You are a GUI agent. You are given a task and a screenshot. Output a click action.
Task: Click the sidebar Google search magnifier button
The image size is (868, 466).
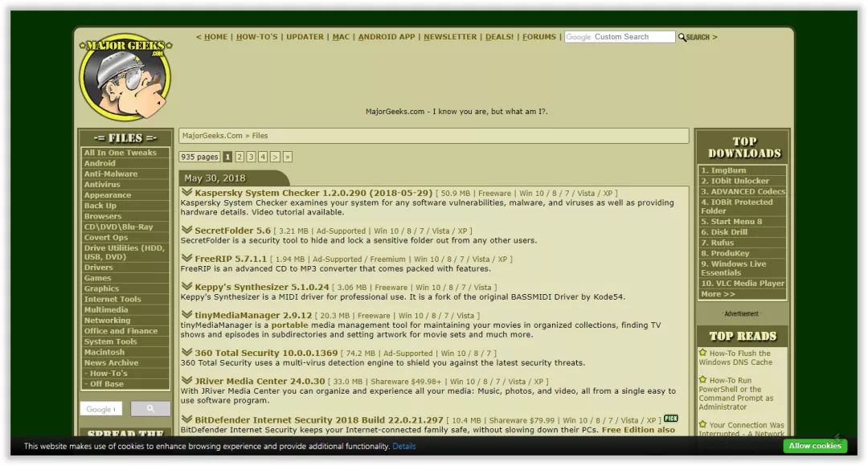150,408
